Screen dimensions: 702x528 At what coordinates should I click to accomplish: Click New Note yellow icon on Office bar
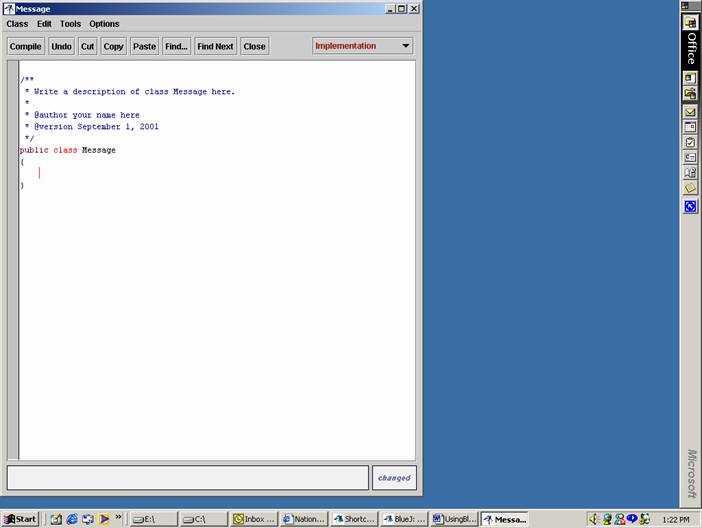pos(690,188)
